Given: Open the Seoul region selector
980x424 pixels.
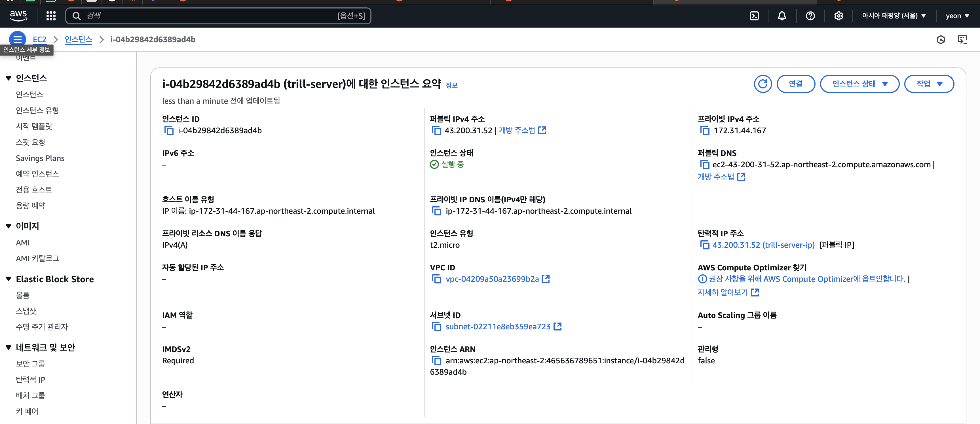Looking at the screenshot, I should coord(894,16).
